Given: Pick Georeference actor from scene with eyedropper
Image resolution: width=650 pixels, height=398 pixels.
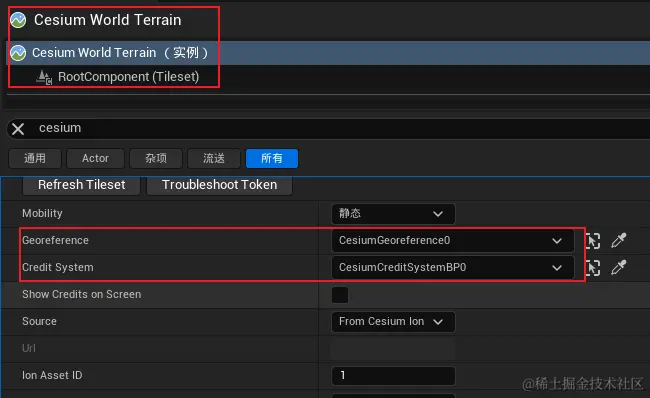Looking at the screenshot, I should pyautogui.click(x=618, y=240).
